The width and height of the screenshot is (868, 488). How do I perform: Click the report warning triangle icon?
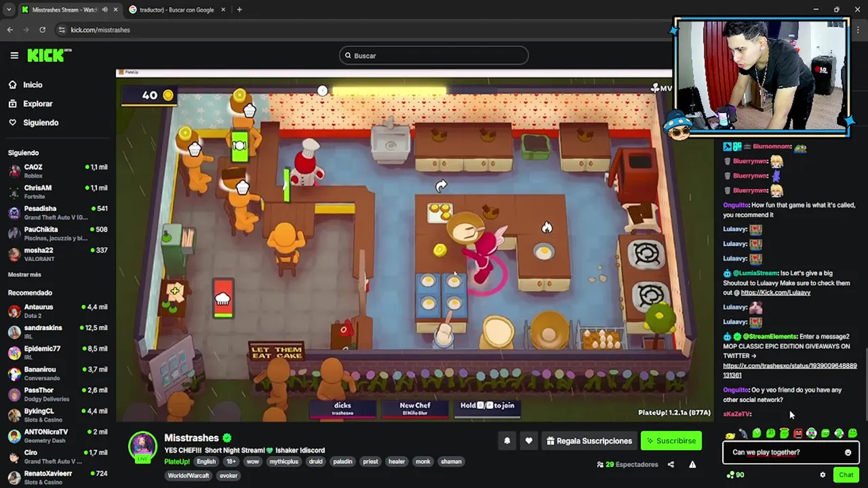click(x=692, y=464)
